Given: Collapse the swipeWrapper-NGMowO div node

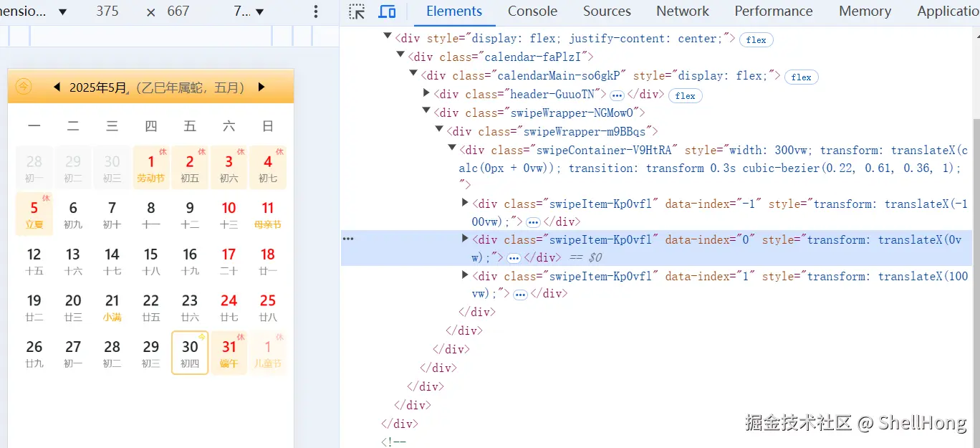Looking at the screenshot, I should coord(426,110).
